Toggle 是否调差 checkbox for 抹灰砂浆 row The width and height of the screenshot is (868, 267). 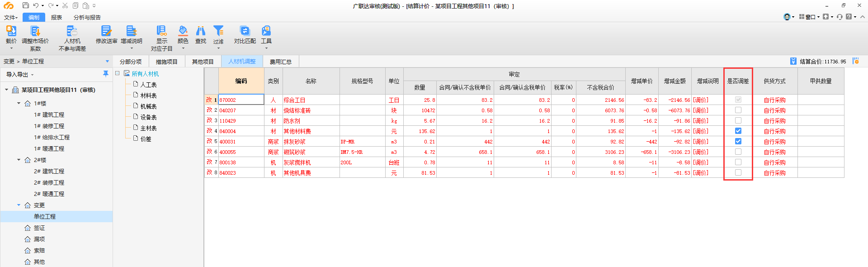(x=738, y=141)
